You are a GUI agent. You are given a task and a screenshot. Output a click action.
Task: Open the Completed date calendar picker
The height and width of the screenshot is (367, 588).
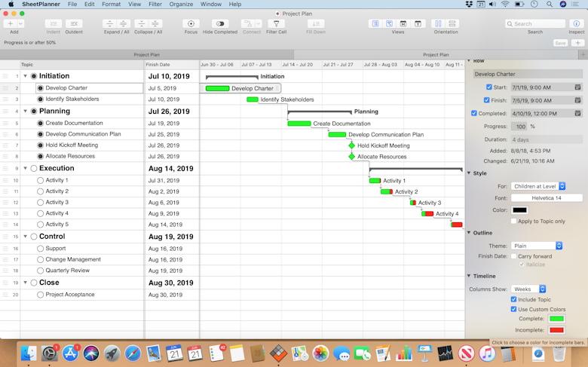pyautogui.click(x=577, y=113)
